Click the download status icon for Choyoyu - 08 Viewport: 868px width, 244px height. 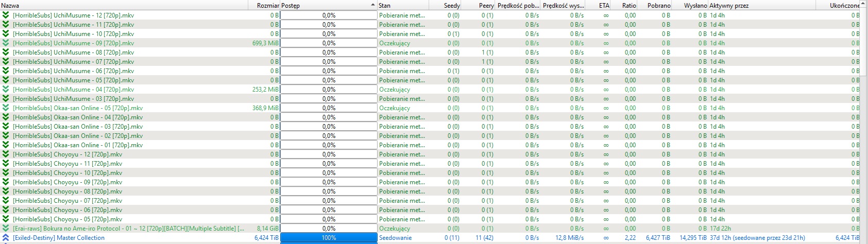pyautogui.click(x=6, y=191)
